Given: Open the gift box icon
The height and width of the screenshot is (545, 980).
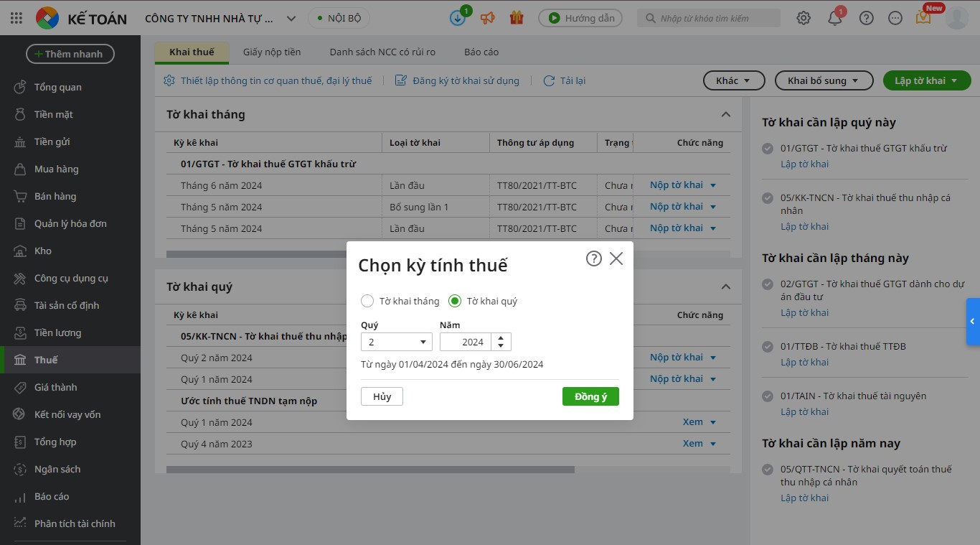Looking at the screenshot, I should click(x=517, y=18).
